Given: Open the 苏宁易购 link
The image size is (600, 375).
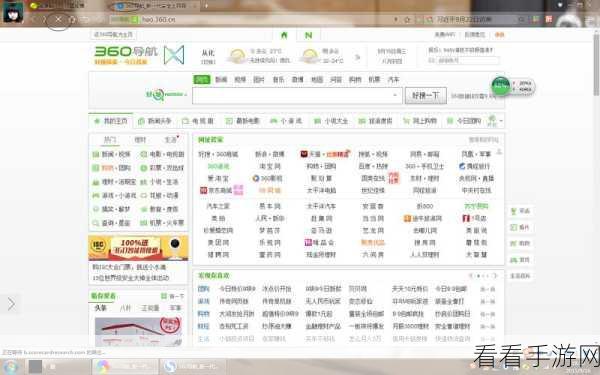Looking at the screenshot, I should (x=476, y=206).
